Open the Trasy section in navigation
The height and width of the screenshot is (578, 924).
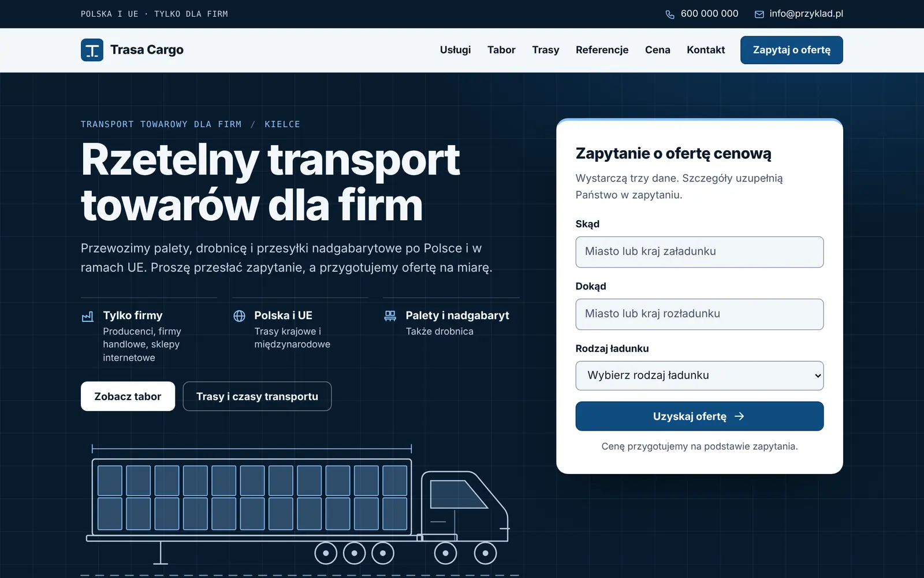(546, 50)
